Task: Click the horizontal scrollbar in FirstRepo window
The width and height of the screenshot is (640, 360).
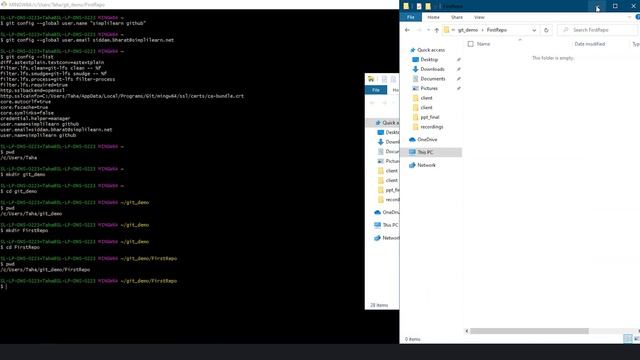Action: pos(529,331)
